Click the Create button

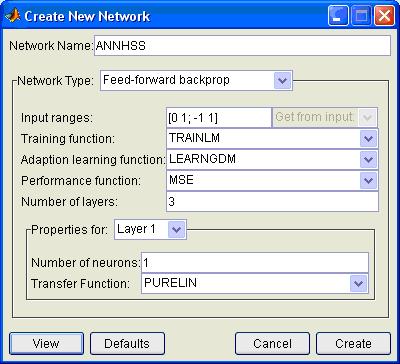pos(353,343)
